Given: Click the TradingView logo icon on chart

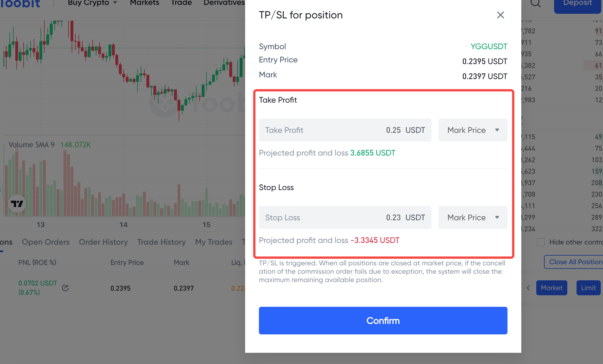Looking at the screenshot, I should 17,204.
